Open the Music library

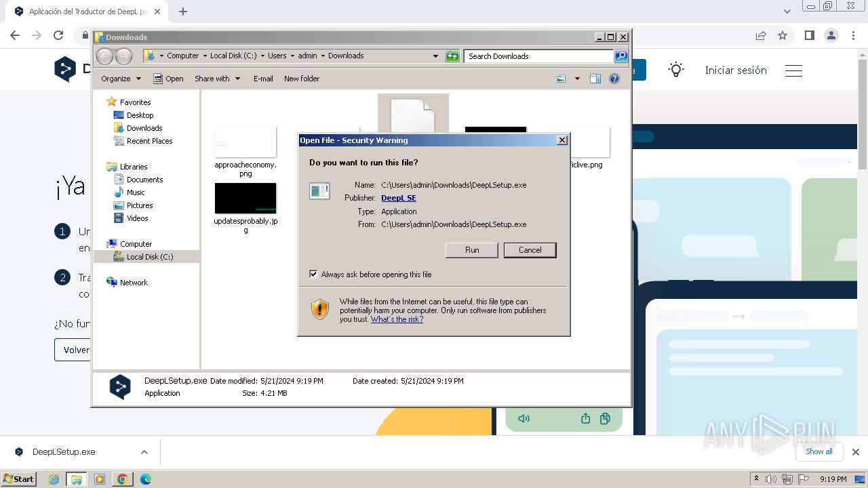(x=136, y=192)
